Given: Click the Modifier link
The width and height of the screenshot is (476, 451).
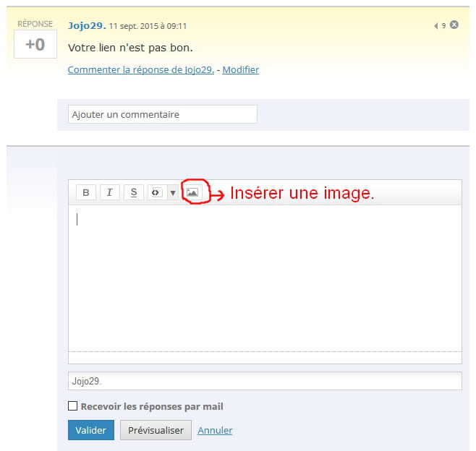Looking at the screenshot, I should point(240,70).
